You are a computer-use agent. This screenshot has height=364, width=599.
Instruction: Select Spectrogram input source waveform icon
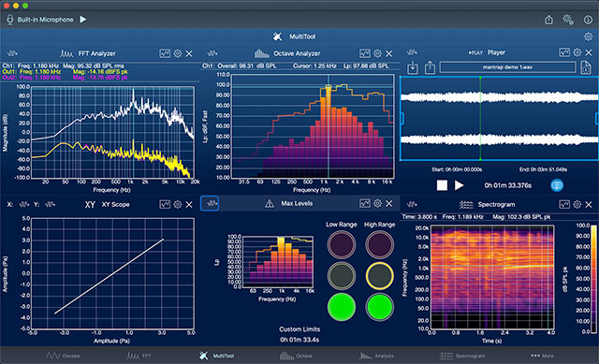tap(412, 204)
